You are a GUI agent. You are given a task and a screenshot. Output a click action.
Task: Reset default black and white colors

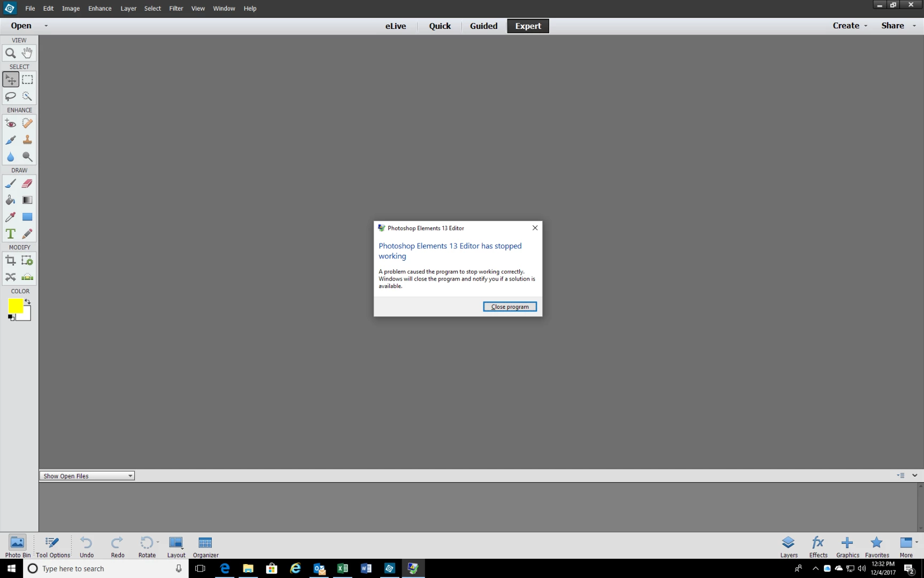11,317
